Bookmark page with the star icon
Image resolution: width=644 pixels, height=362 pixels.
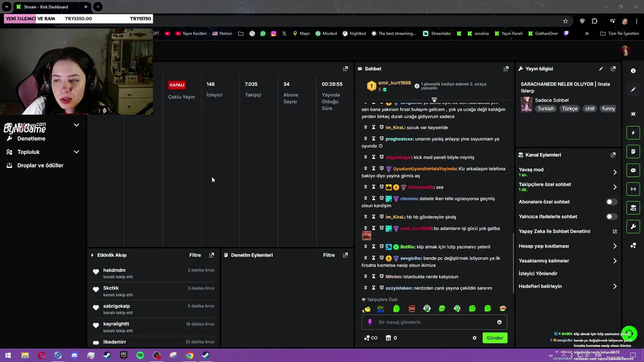tap(566, 21)
